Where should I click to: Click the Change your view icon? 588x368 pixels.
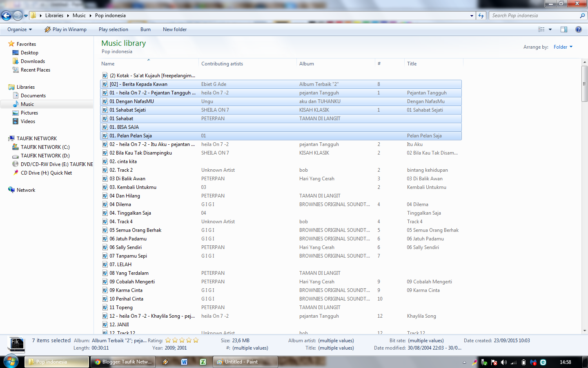541,29
